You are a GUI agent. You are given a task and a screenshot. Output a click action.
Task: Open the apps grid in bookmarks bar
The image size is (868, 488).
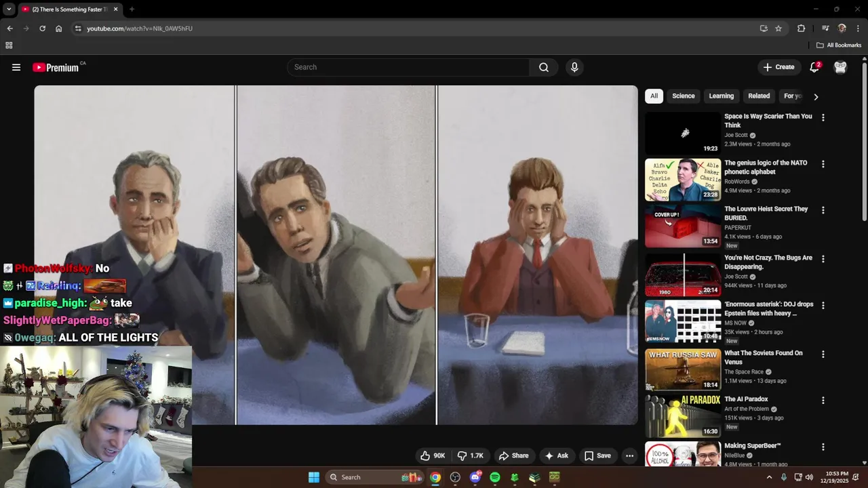[x=9, y=45]
